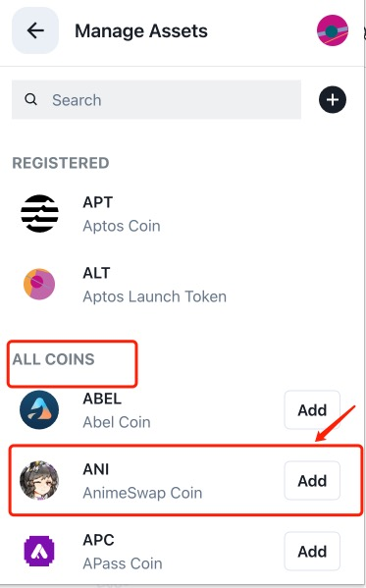
Task: Click the Abel Coin blue logo
Action: pyautogui.click(x=39, y=410)
